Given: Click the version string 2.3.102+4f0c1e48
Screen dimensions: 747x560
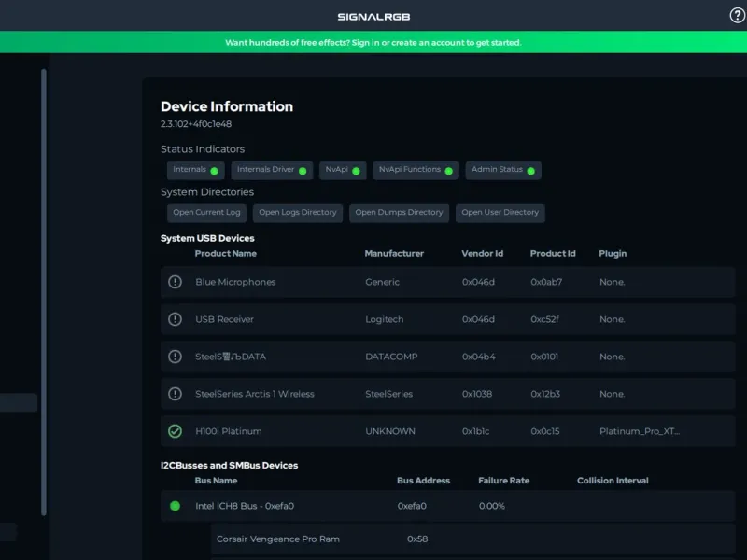Looking at the screenshot, I should (196, 124).
